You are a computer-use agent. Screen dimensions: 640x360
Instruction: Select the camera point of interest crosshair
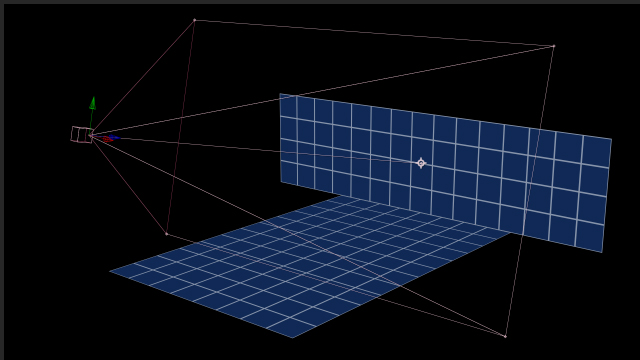[421, 163]
